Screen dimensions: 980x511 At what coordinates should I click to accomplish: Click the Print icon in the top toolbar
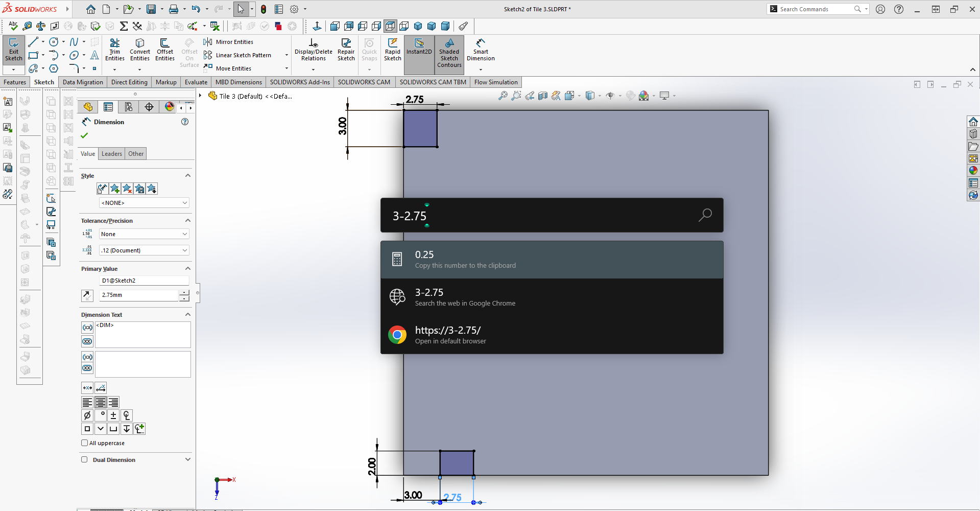174,9
